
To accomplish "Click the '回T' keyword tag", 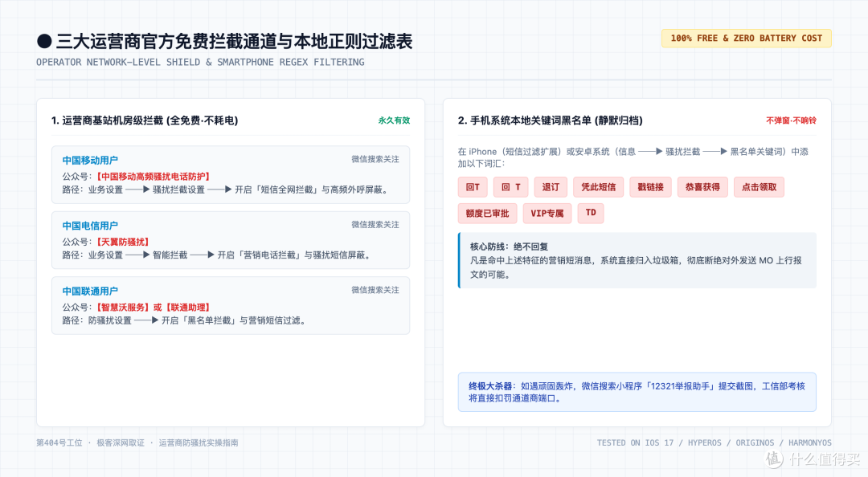I will click(473, 187).
